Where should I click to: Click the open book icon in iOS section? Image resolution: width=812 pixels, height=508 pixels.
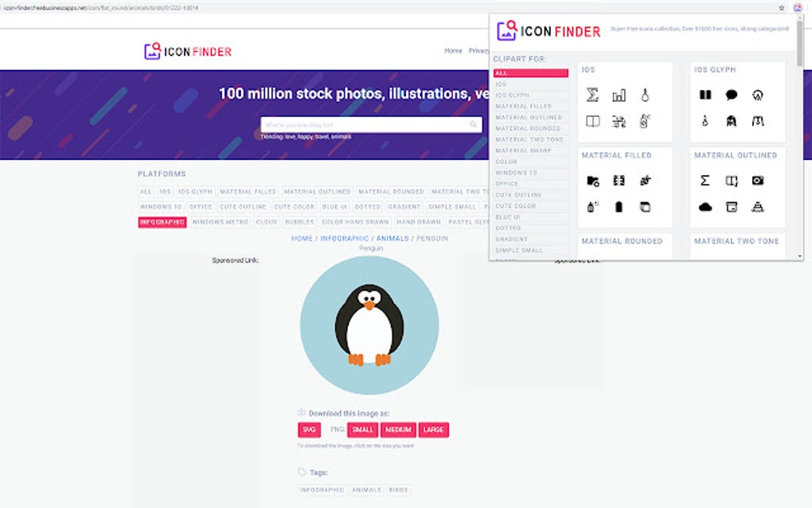(x=593, y=121)
